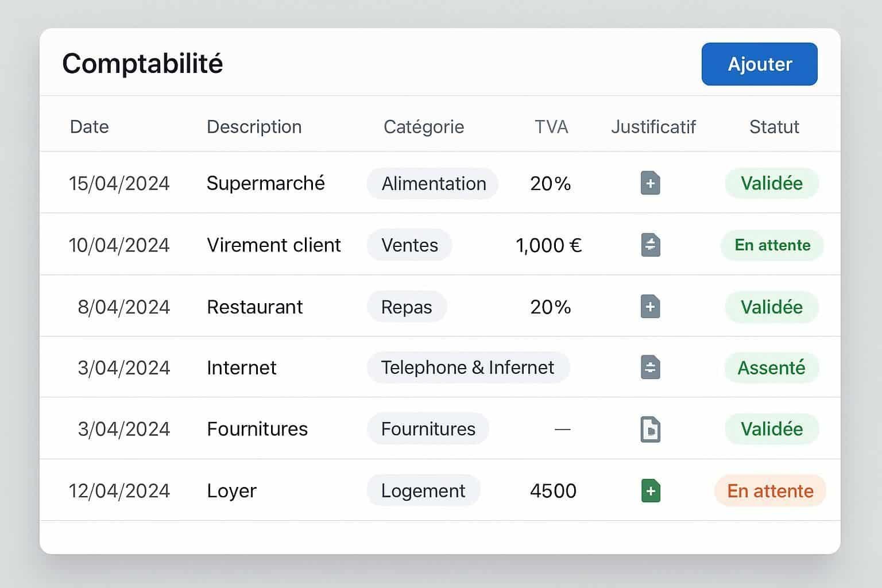Select the Repas category pill

pyautogui.click(x=407, y=307)
